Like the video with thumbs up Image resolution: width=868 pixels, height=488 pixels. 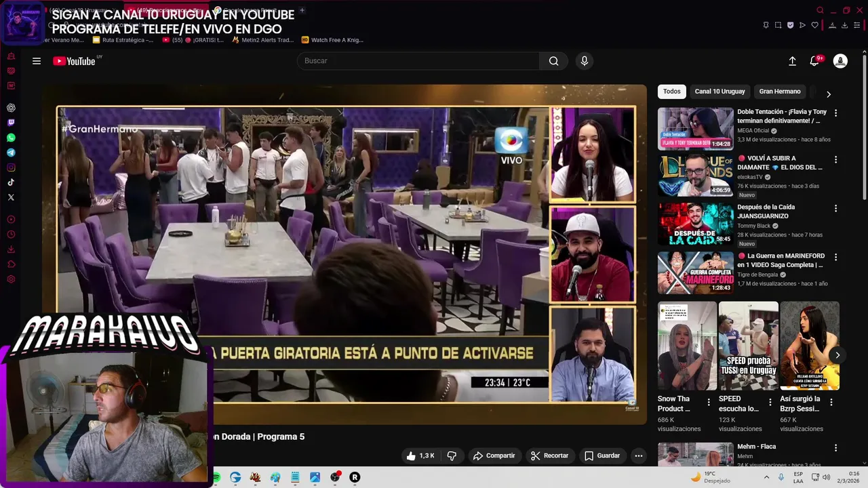click(x=420, y=455)
